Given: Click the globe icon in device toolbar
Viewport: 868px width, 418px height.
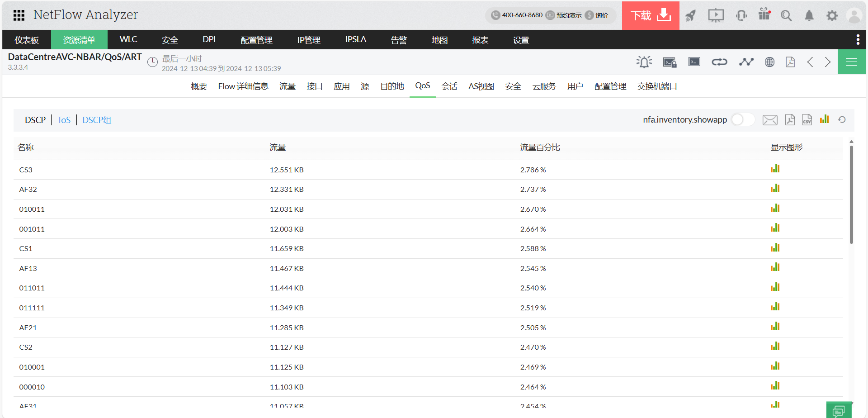Looking at the screenshot, I should (769, 62).
